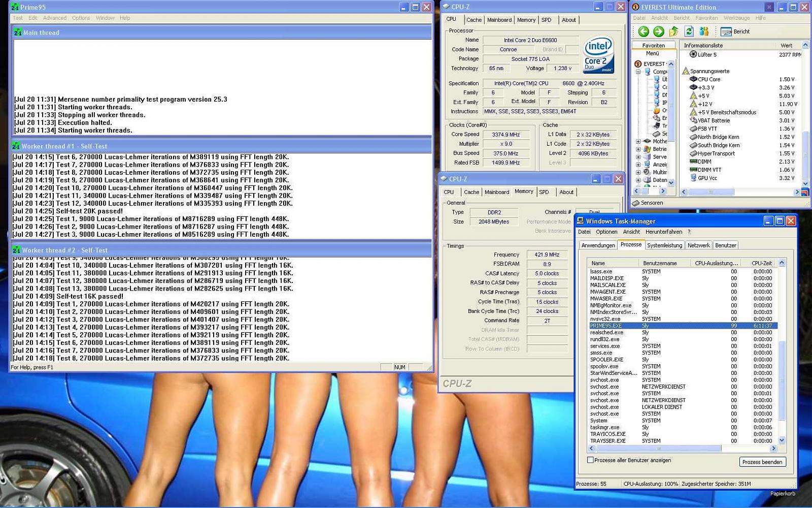Screen dimensions: 812x508
Task: Click the Windows Task-Manager title icon
Action: coord(580,221)
